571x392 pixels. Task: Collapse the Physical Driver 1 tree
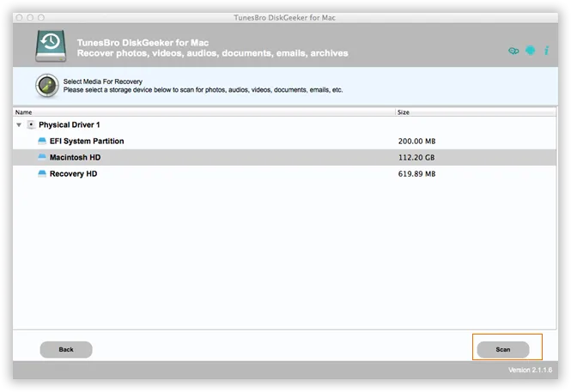click(x=19, y=125)
